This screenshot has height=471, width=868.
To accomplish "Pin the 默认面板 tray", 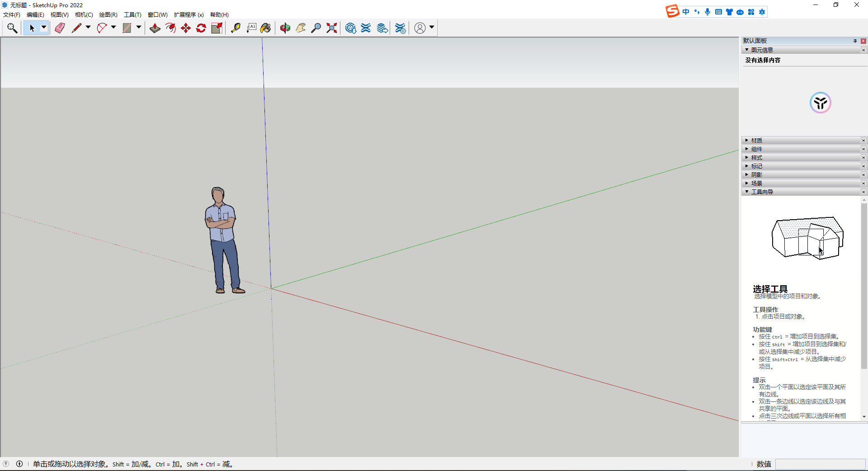I will coord(855,41).
